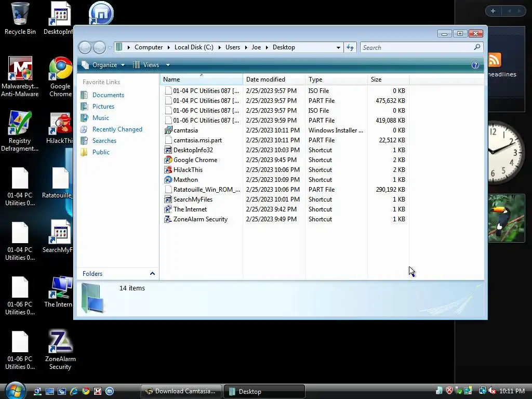Select the ZoneAlarm Security desktop shortcut

pos(60,350)
